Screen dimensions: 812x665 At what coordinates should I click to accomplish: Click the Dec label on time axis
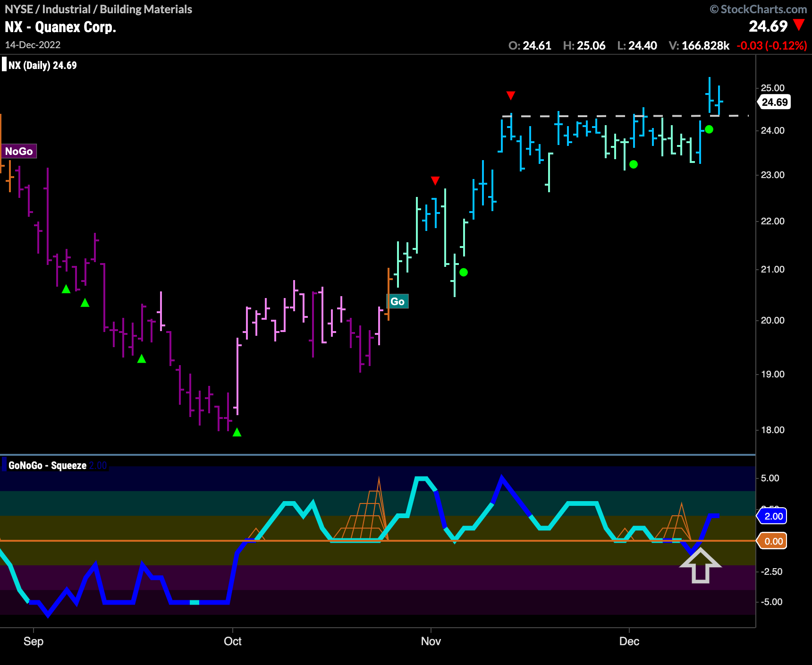coord(629,641)
